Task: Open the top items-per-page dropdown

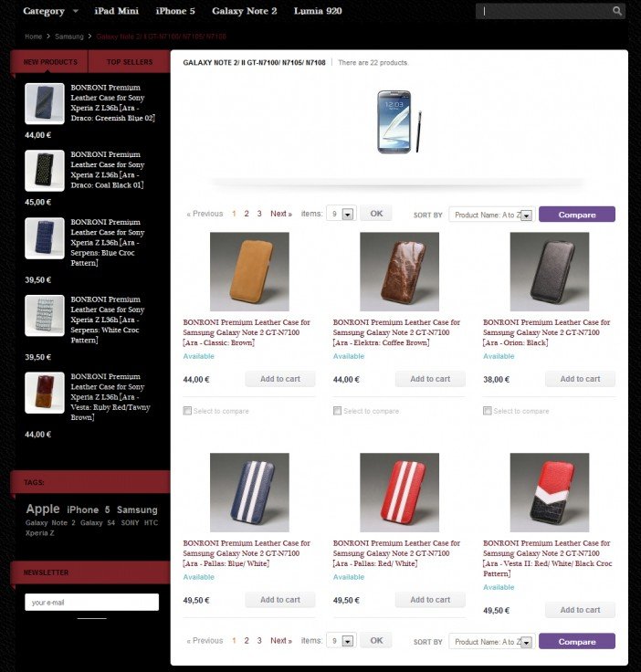Action: click(x=342, y=214)
